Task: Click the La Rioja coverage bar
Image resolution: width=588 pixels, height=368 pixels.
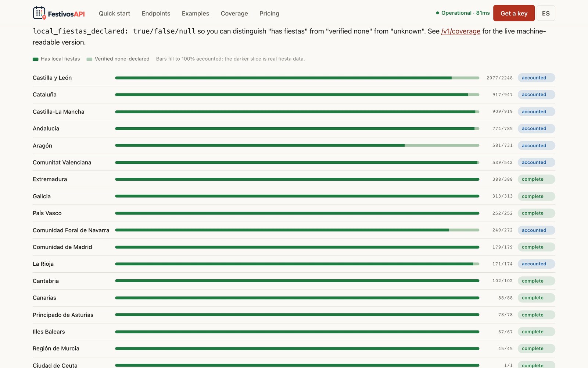Action: [x=297, y=264]
